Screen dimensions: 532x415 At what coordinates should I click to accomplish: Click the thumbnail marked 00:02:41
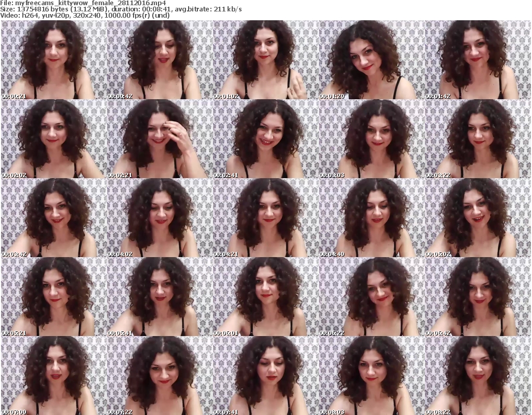tap(265, 139)
